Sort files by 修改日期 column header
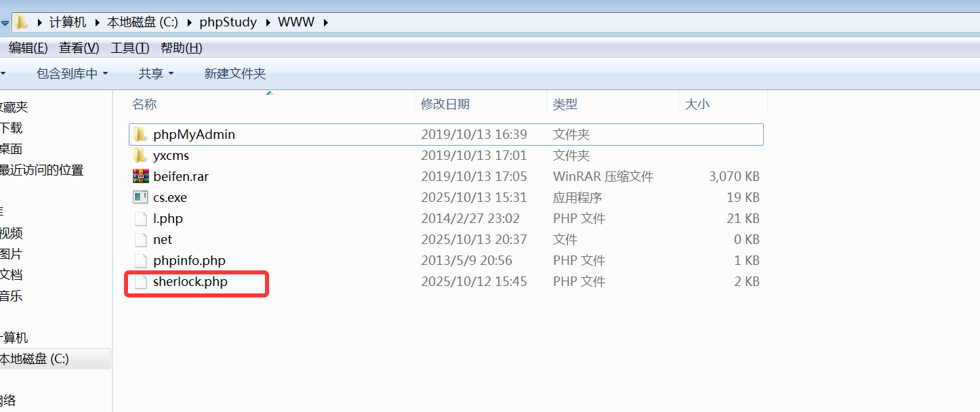 tap(445, 104)
